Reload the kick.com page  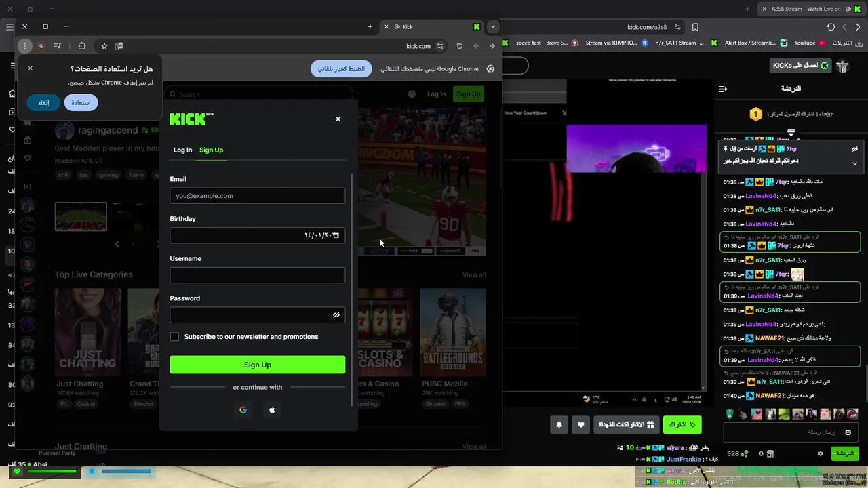pyautogui.click(x=459, y=46)
